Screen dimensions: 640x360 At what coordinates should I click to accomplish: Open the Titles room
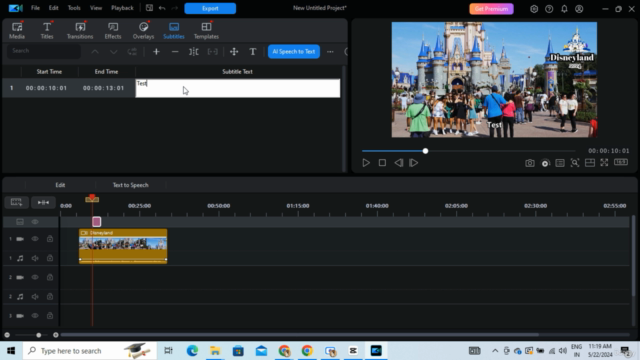tap(47, 31)
